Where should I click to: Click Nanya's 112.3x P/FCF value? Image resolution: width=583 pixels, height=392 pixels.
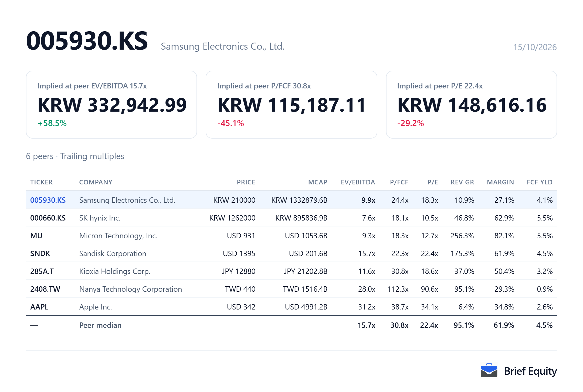[398, 289]
